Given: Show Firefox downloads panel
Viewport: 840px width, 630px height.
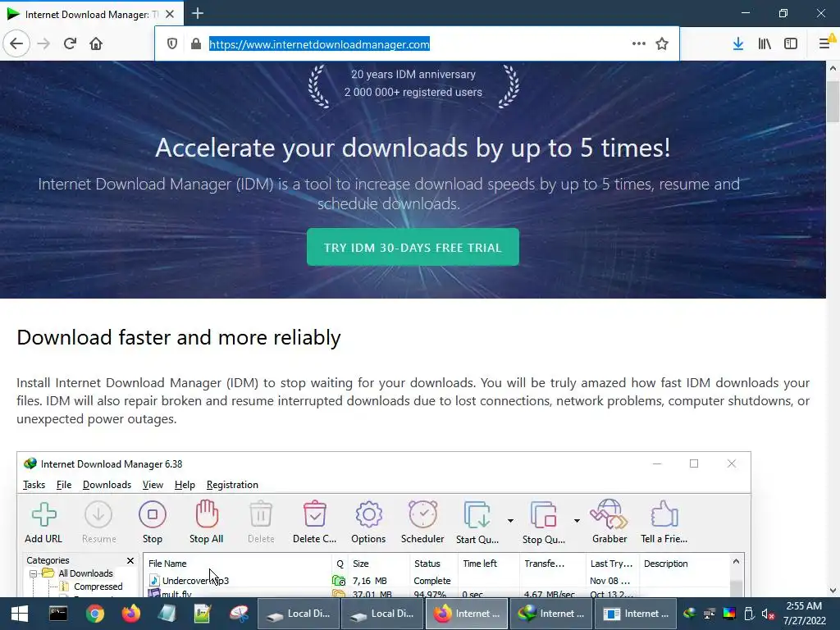Looking at the screenshot, I should pyautogui.click(x=737, y=43).
